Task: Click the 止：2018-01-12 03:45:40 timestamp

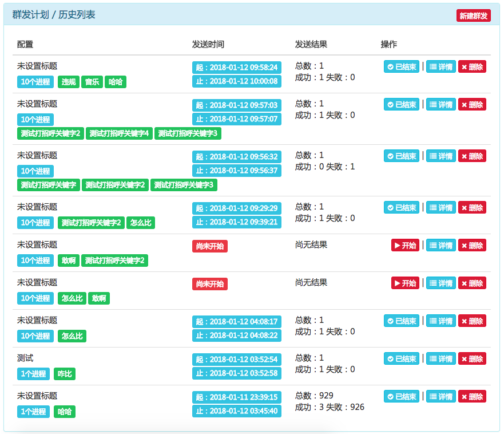Action: point(237,411)
